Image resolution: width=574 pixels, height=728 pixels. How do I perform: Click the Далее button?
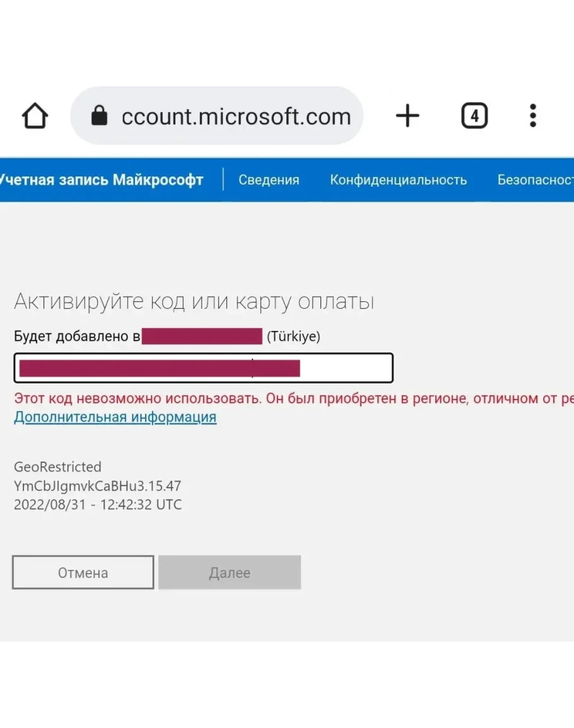pos(230,573)
